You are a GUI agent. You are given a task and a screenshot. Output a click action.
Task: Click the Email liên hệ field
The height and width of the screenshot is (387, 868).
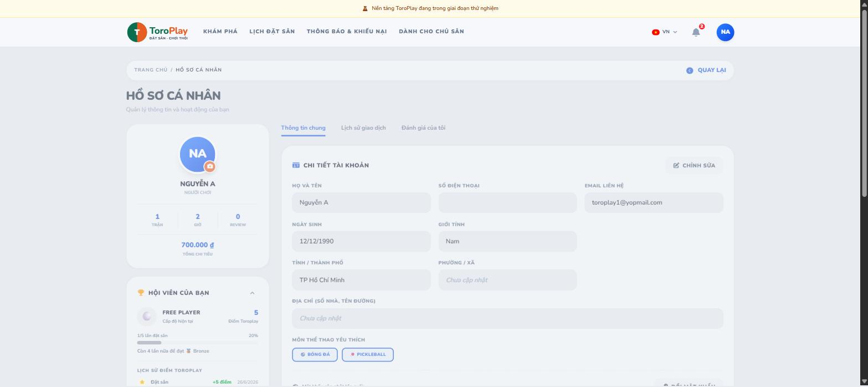[x=654, y=202]
